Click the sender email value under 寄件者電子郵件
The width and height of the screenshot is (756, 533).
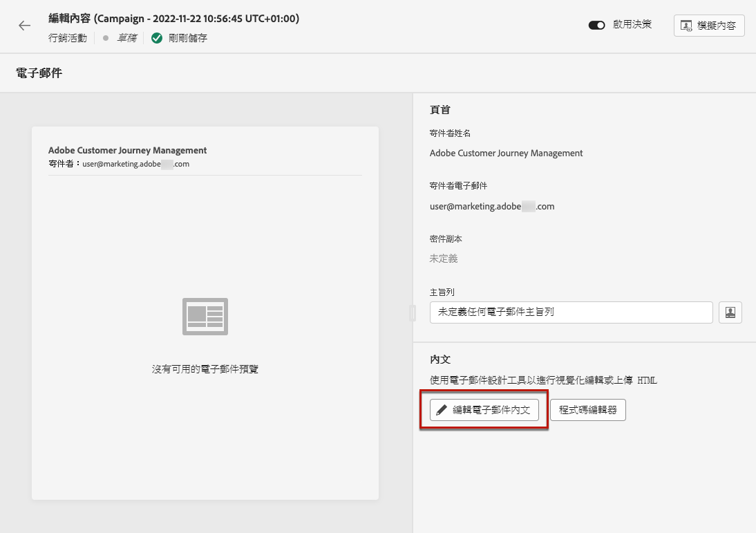pyautogui.click(x=492, y=207)
